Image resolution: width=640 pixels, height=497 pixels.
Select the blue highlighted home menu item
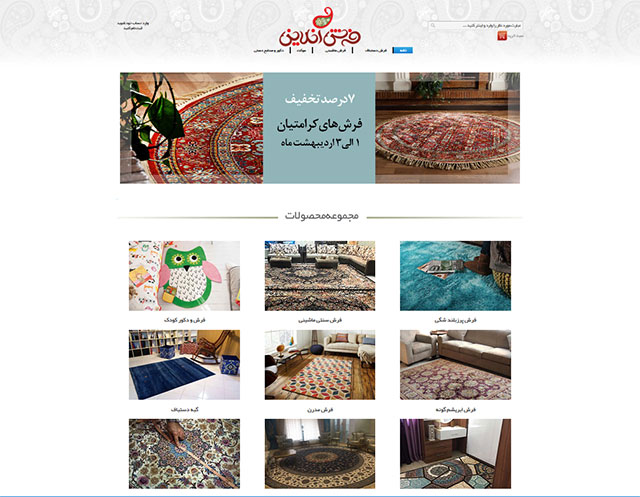[403, 50]
